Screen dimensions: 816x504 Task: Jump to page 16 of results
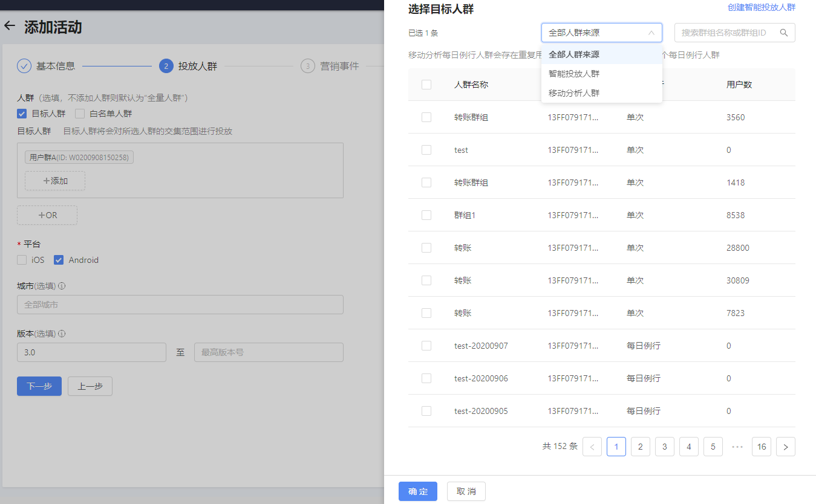tap(762, 447)
